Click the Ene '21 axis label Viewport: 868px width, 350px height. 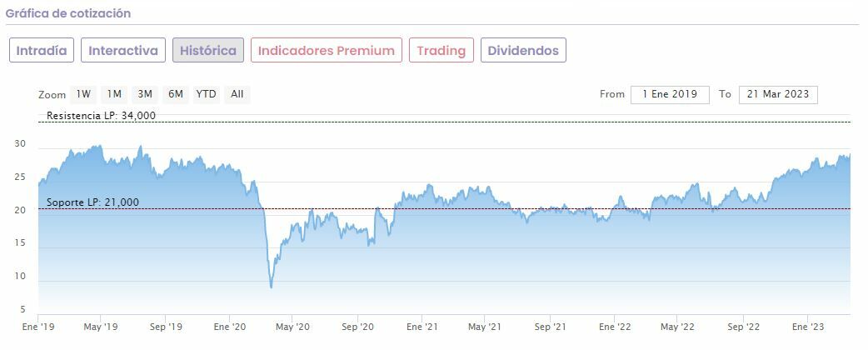tap(423, 327)
